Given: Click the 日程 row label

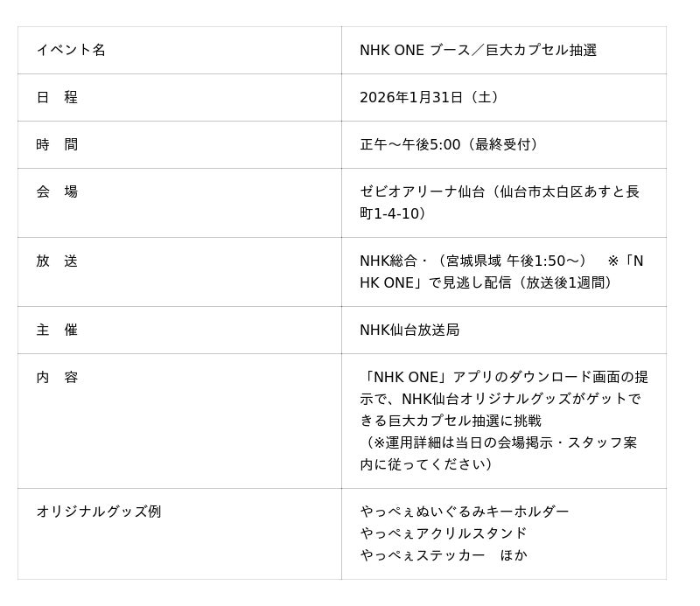Looking at the screenshot, I should [x=57, y=97].
